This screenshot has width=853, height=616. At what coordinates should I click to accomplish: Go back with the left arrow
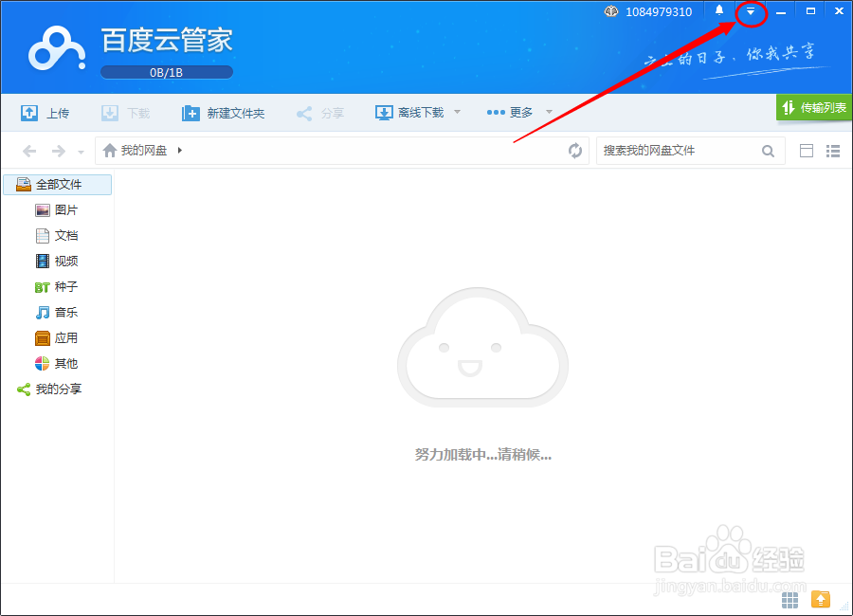[29, 151]
